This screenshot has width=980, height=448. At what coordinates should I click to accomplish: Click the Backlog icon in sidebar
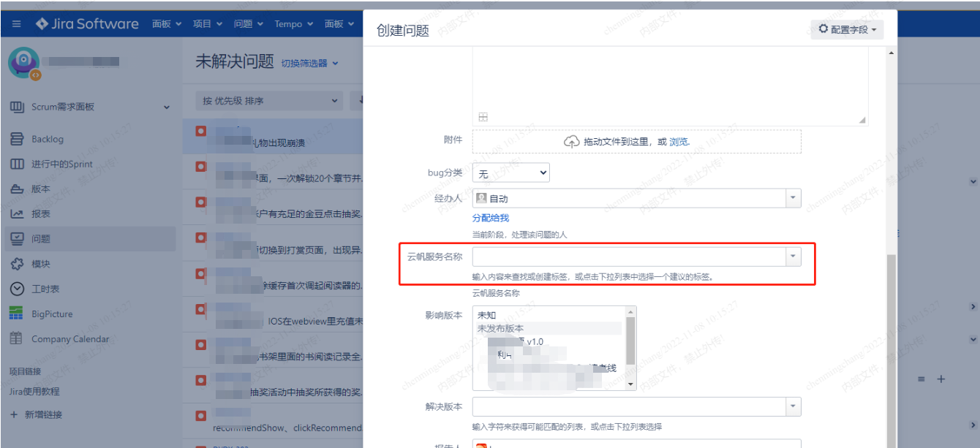(17, 139)
